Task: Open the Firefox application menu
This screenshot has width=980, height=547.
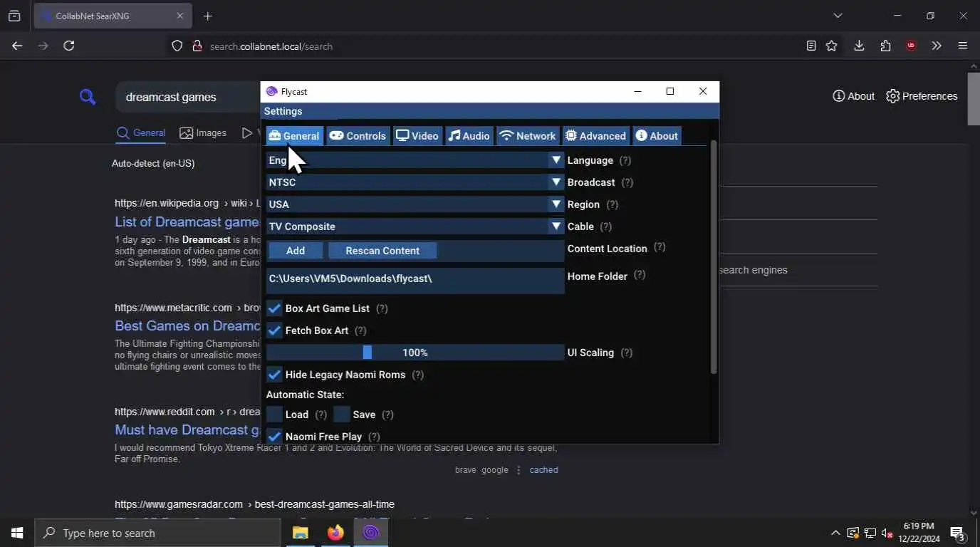Action: 963,46
